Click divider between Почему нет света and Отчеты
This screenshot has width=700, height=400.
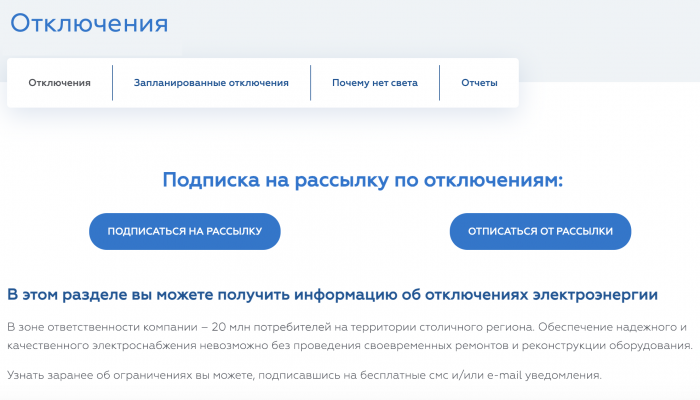(439, 83)
